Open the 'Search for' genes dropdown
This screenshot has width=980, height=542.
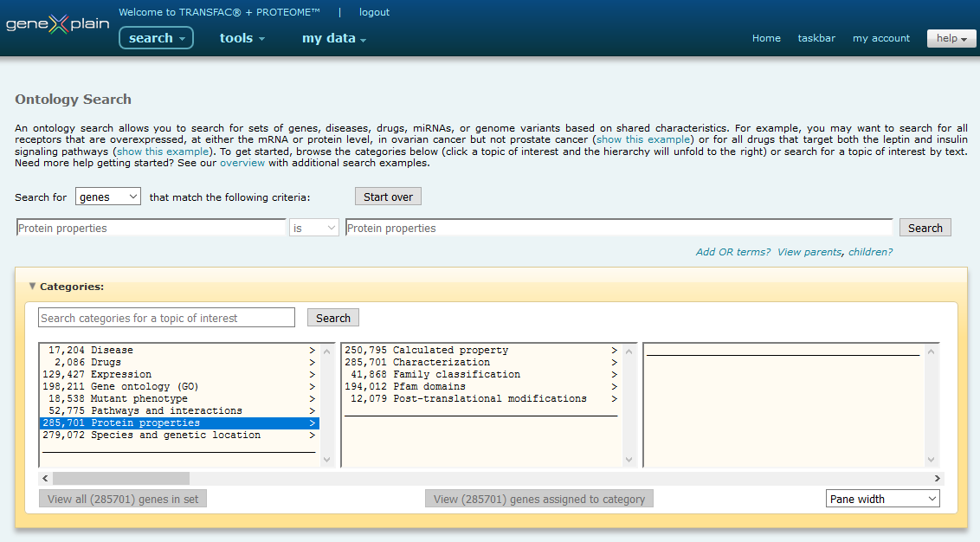108,197
